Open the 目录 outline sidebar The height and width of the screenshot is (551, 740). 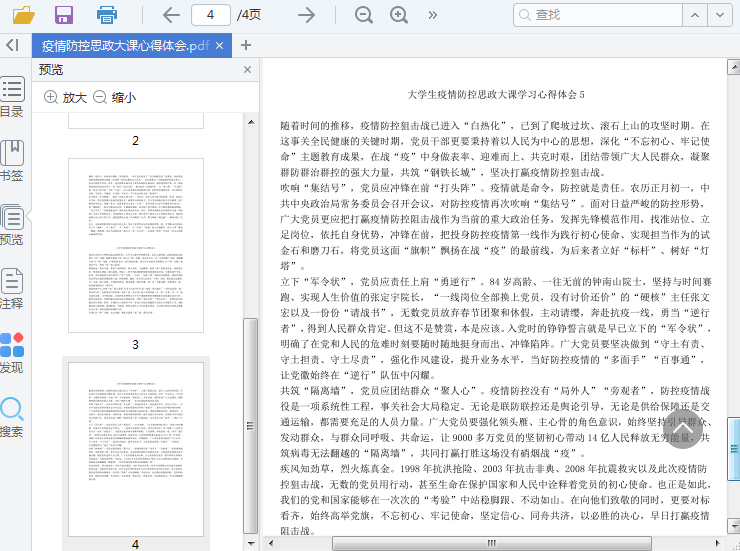click(12, 96)
